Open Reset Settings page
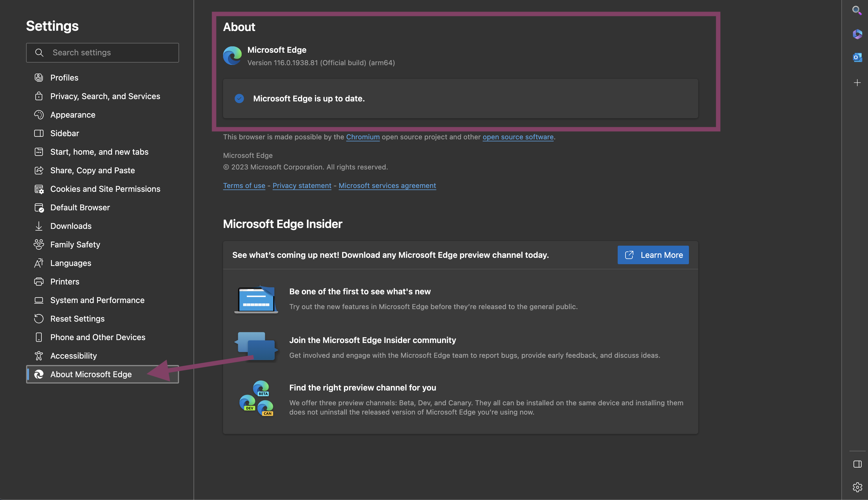 [x=102, y=319]
